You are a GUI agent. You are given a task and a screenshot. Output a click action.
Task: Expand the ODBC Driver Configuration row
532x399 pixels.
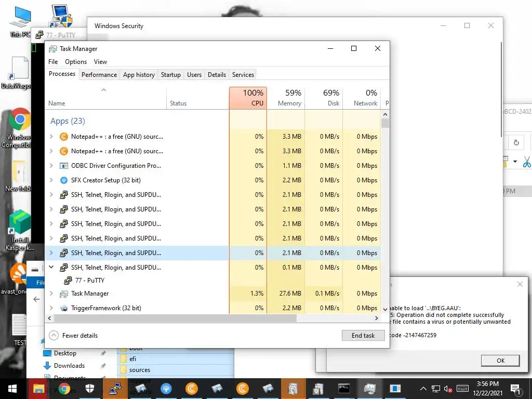[51, 166]
